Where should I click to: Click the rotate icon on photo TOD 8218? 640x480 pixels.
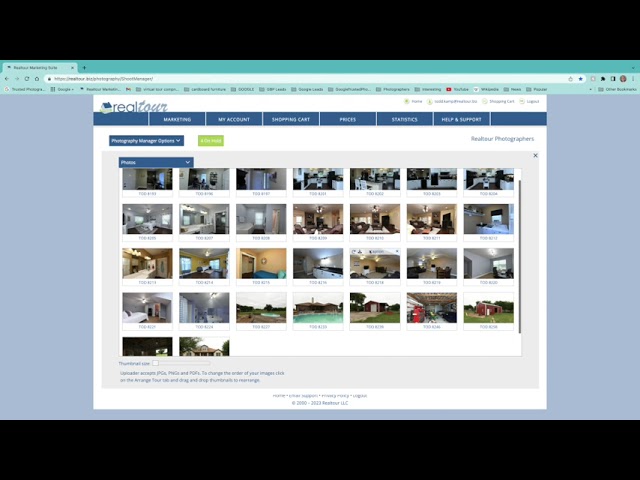[354, 252]
